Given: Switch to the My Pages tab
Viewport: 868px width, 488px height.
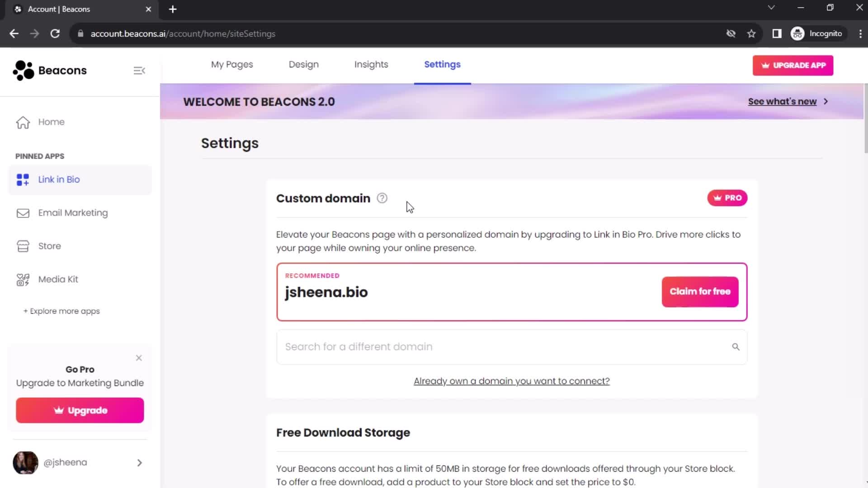Looking at the screenshot, I should click(232, 65).
